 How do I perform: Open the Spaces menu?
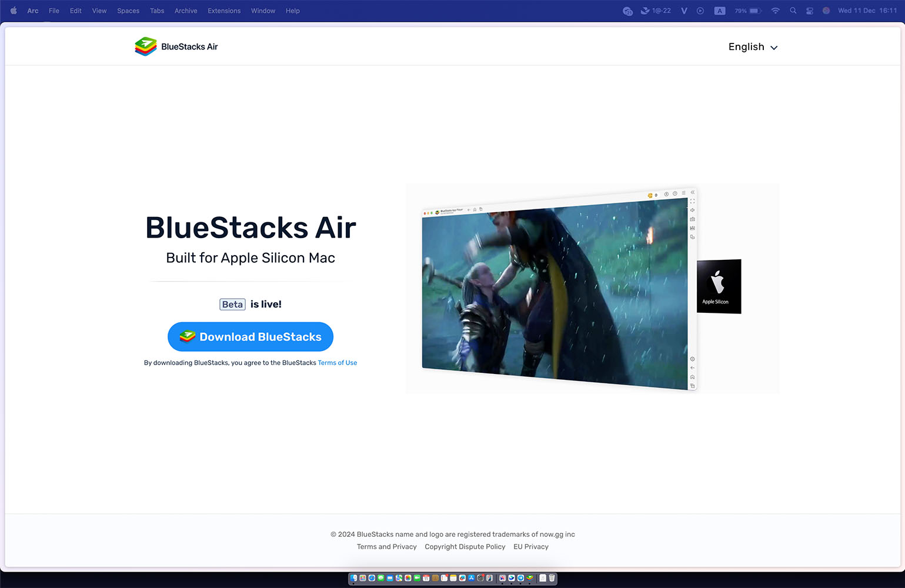tap(128, 11)
